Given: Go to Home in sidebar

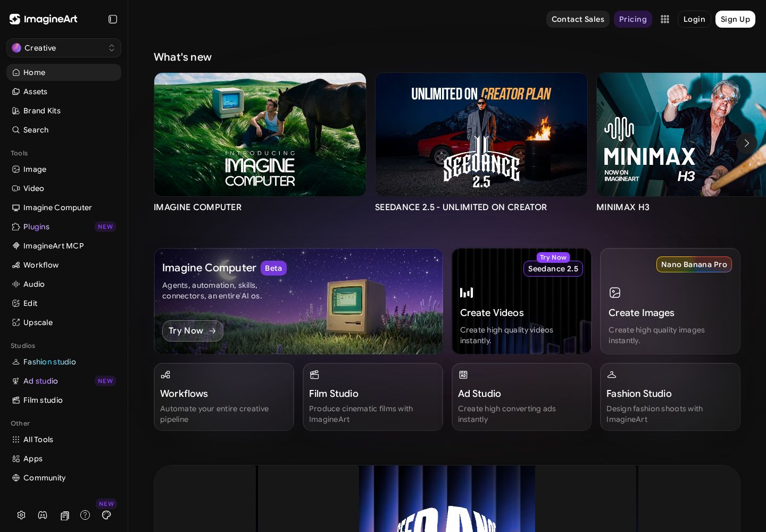Looking at the screenshot, I should point(64,72).
